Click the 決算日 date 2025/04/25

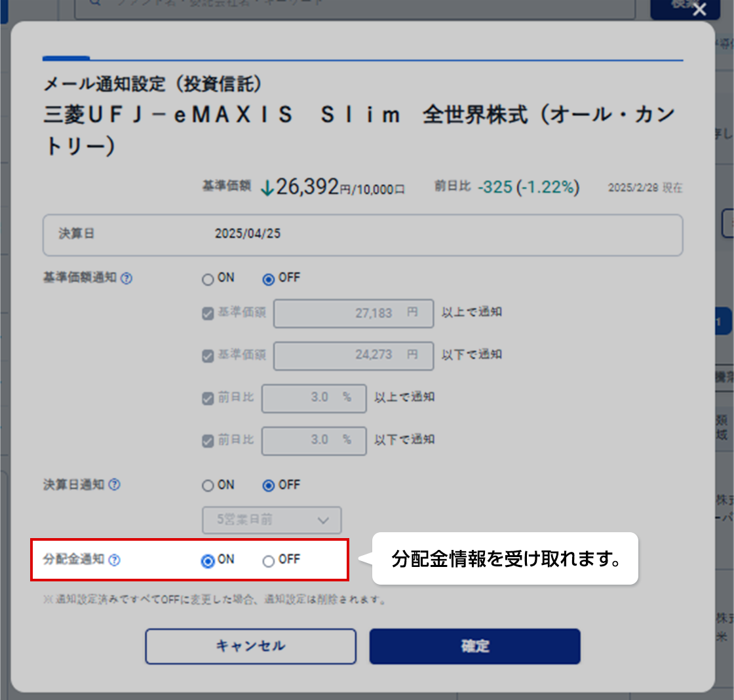coord(248,233)
